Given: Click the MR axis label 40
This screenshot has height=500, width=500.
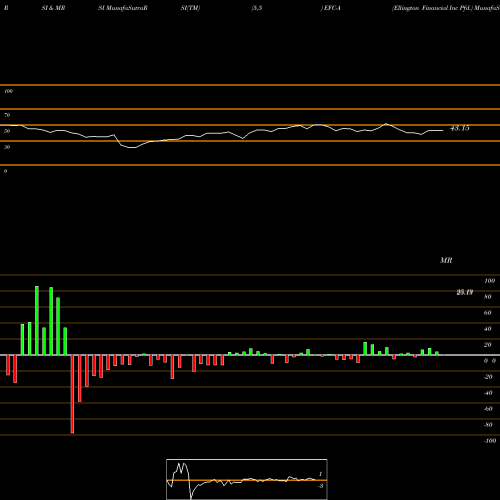Looking at the screenshot, I should tap(487, 329).
